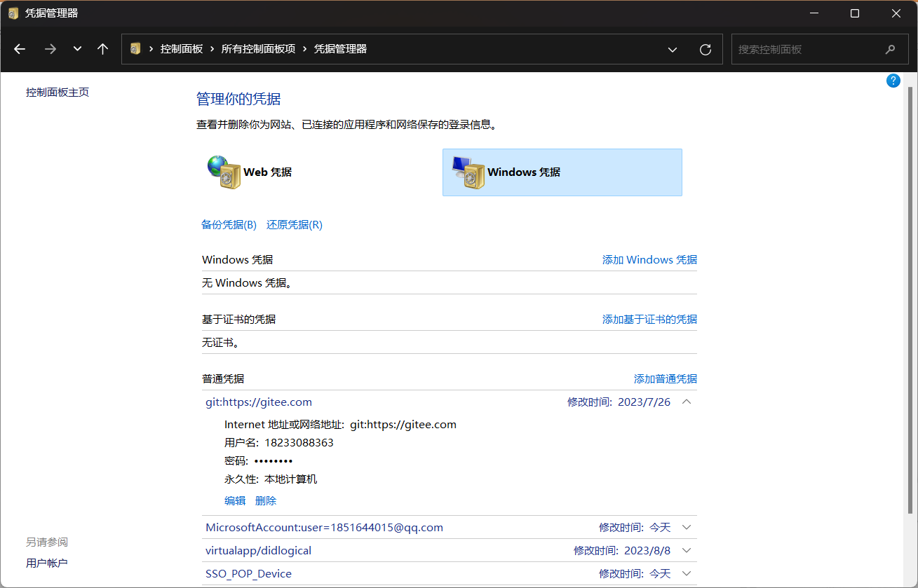This screenshot has width=918, height=588.
Task: Click 添加基于证书的凭据 link
Action: [x=649, y=320]
